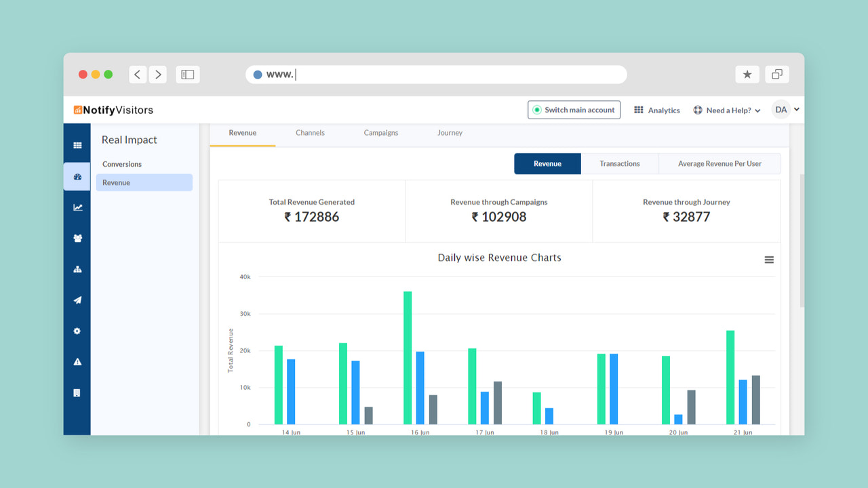Expand the Need a Help? dropdown
Viewport: 868px width, 488px height.
727,110
